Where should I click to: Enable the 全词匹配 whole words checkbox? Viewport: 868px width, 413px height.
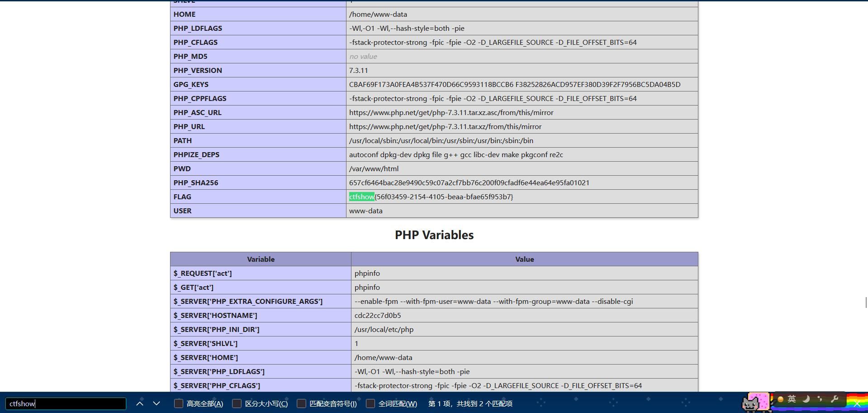tap(370, 403)
